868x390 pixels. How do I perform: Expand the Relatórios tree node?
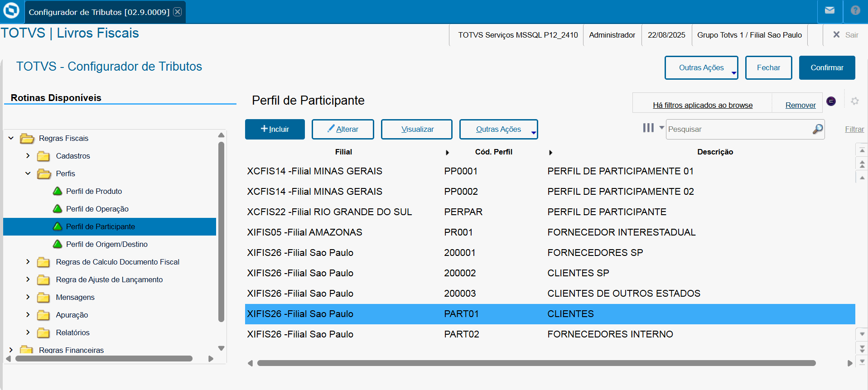(x=28, y=332)
